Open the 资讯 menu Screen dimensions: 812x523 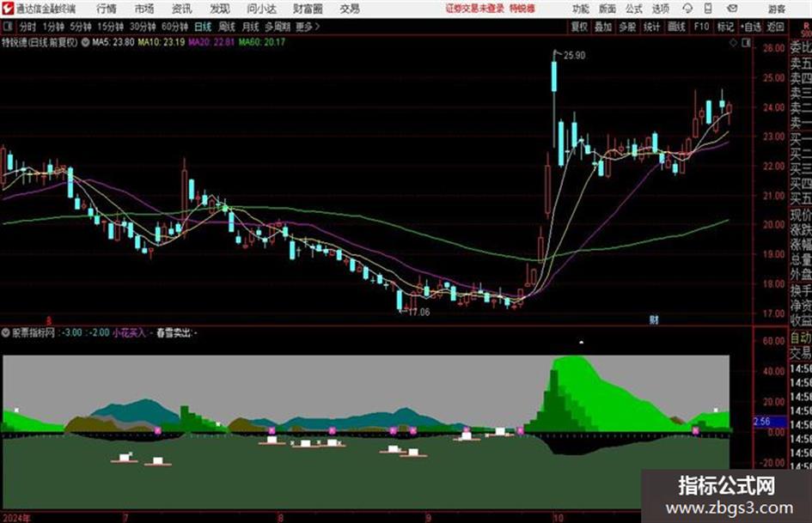[x=182, y=9]
